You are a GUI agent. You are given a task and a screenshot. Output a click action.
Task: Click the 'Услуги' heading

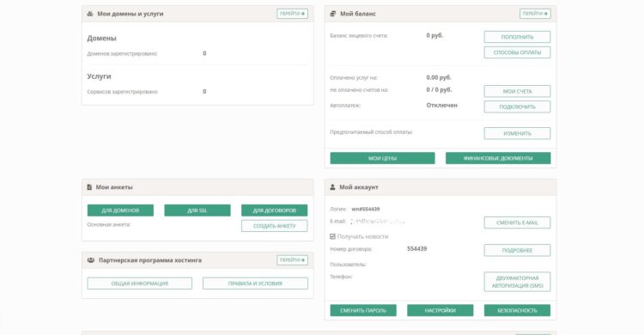pyautogui.click(x=99, y=76)
